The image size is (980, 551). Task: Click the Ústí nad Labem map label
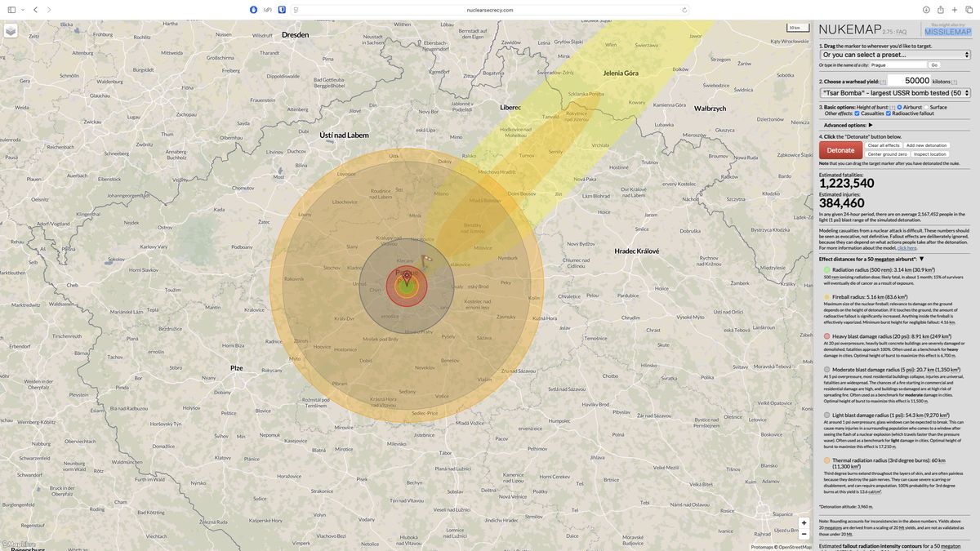coord(344,135)
